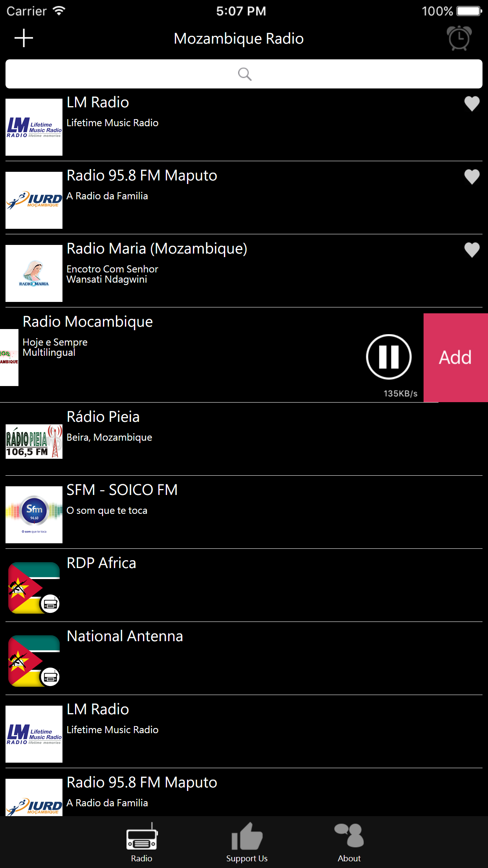The width and height of the screenshot is (488, 868).
Task: Open the top LM Radio logo thumbnail
Action: 34,127
